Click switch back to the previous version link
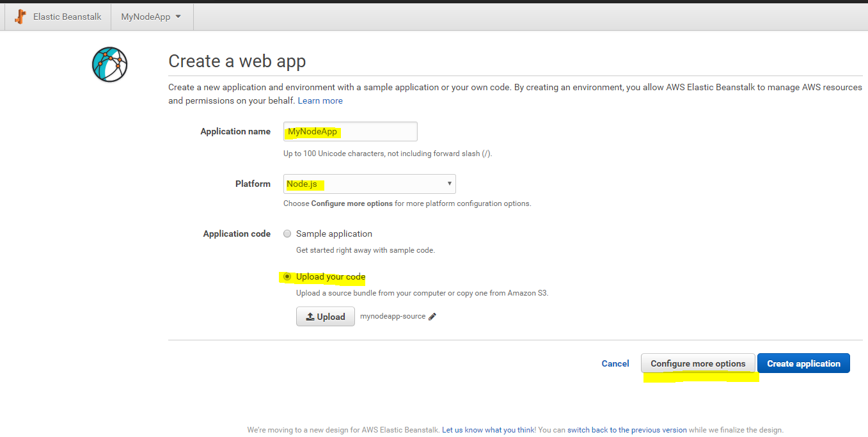The height and width of the screenshot is (437, 868). click(x=627, y=430)
